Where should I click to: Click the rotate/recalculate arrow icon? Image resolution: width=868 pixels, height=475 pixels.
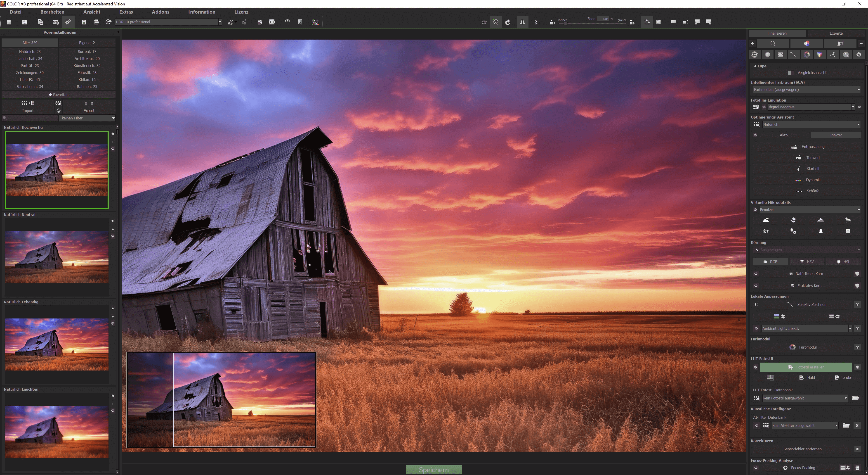click(x=508, y=22)
